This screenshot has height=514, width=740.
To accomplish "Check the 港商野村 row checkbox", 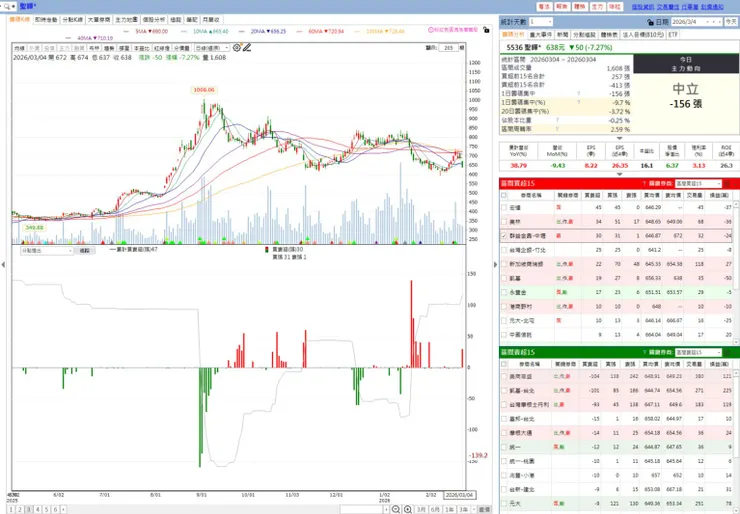I will 504,306.
